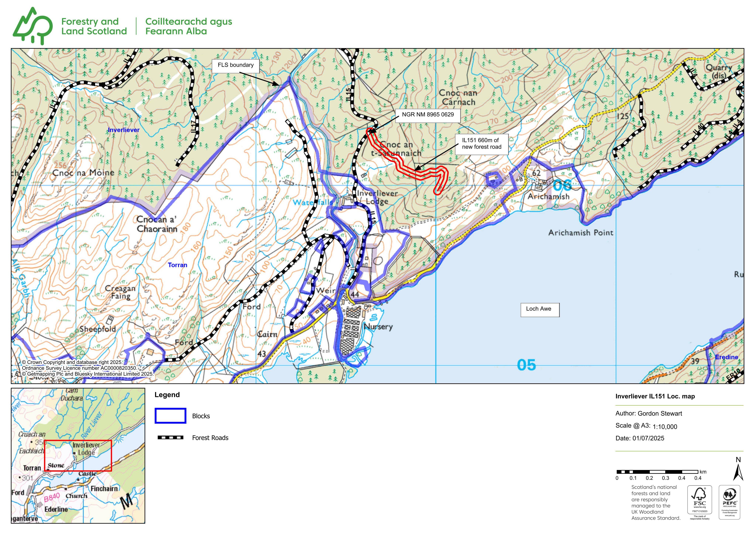Click the 'Author: Gordon Stewart' line
The height and width of the screenshot is (535, 756).
pyautogui.click(x=649, y=413)
